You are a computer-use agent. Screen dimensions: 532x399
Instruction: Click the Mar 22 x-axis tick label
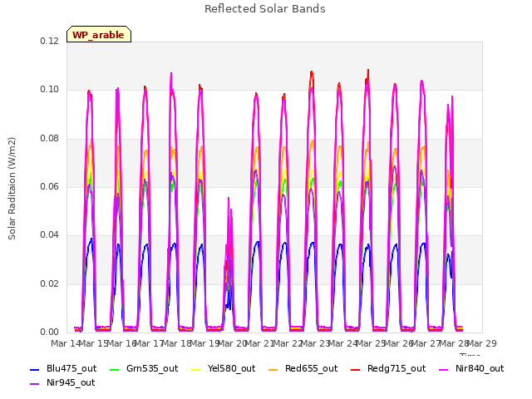coord(288,343)
